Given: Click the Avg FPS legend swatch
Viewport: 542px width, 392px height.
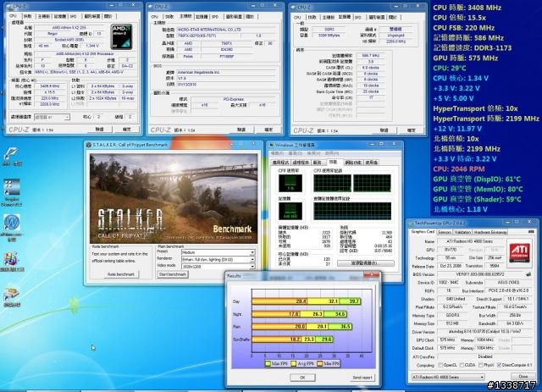Looking at the screenshot, I should tap(294, 364).
